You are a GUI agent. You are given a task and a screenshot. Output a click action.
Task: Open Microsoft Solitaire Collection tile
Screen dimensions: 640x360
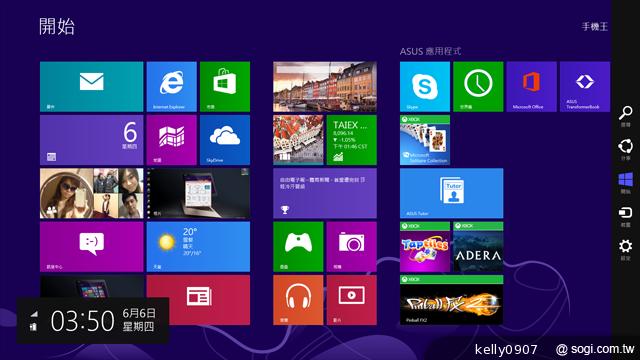click(x=425, y=140)
